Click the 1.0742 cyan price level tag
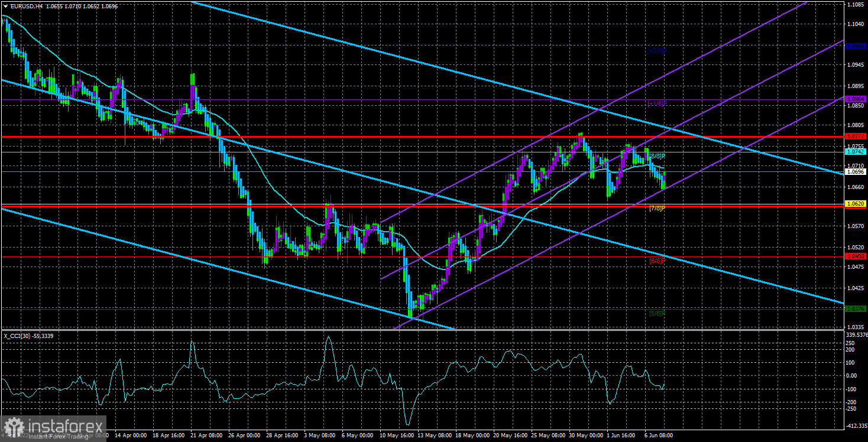Image resolution: width=868 pixels, height=442 pixels. pyautogui.click(x=856, y=152)
